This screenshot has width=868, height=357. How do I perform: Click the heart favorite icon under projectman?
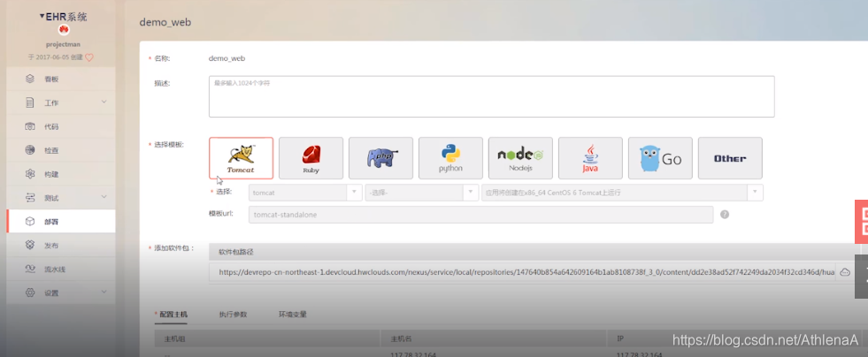pos(89,57)
